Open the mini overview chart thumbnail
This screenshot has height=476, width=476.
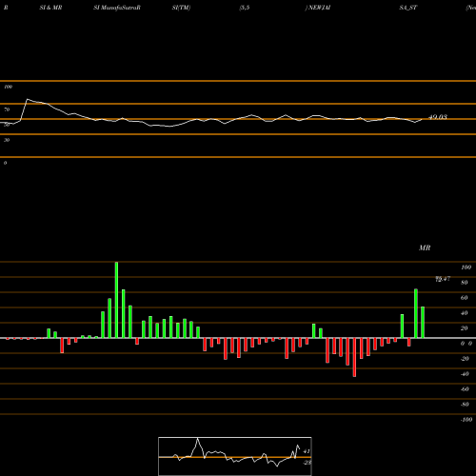pyautogui.click(x=235, y=456)
